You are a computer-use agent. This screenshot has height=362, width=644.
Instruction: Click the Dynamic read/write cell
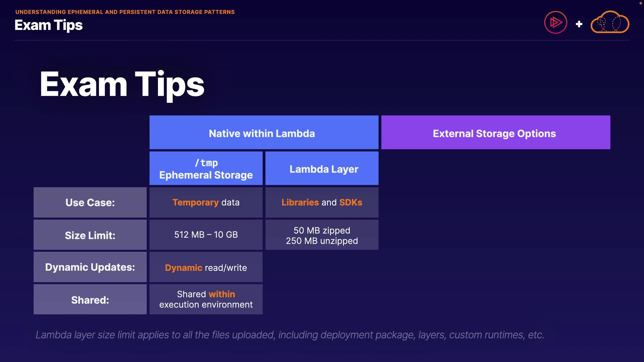pos(206,267)
